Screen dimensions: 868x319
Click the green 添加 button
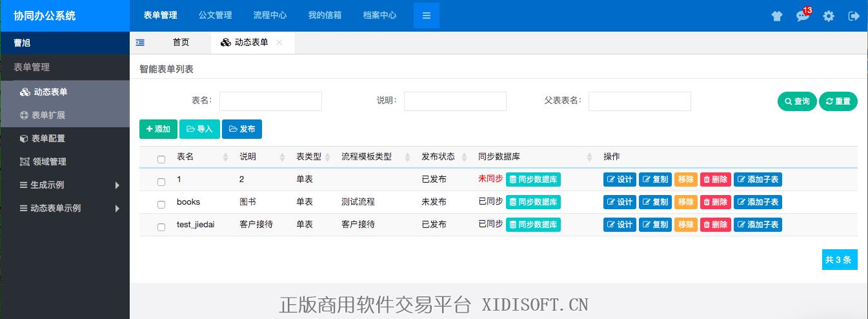tap(158, 129)
